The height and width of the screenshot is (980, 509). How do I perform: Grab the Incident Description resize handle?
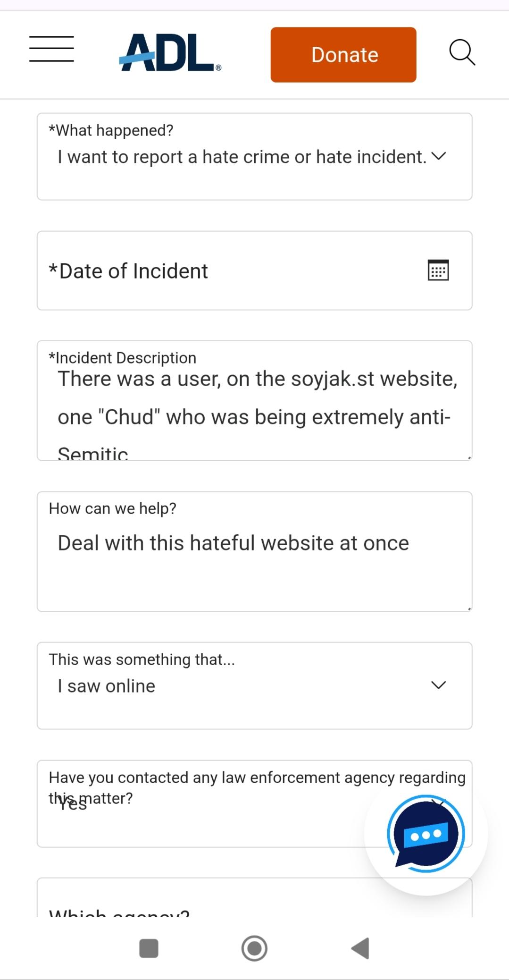[x=469, y=457]
